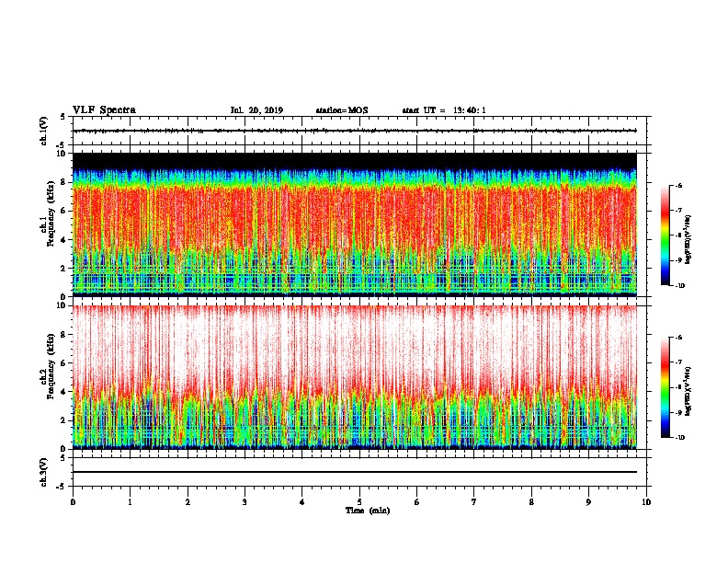This screenshot has height=563, width=728.
Task: Click time axis tick label '6'
Action: [417, 502]
